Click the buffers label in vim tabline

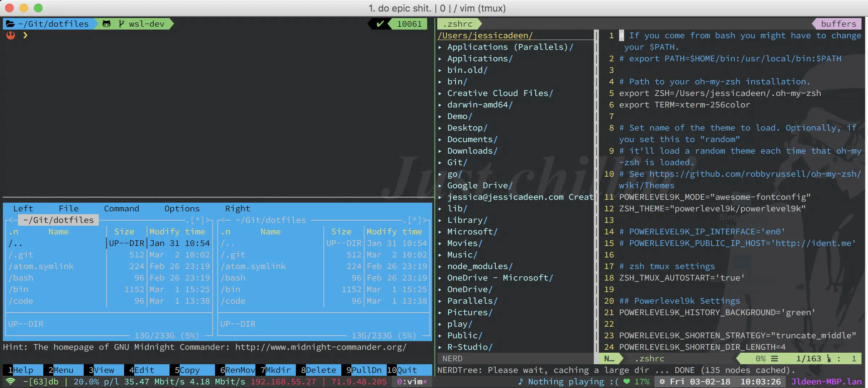click(838, 24)
